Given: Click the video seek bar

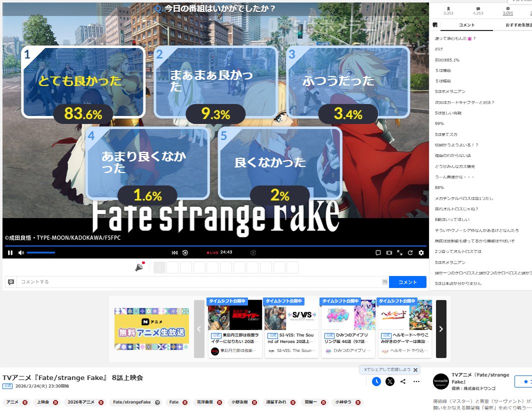Looking at the screenshot, I should pyautogui.click(x=215, y=245).
